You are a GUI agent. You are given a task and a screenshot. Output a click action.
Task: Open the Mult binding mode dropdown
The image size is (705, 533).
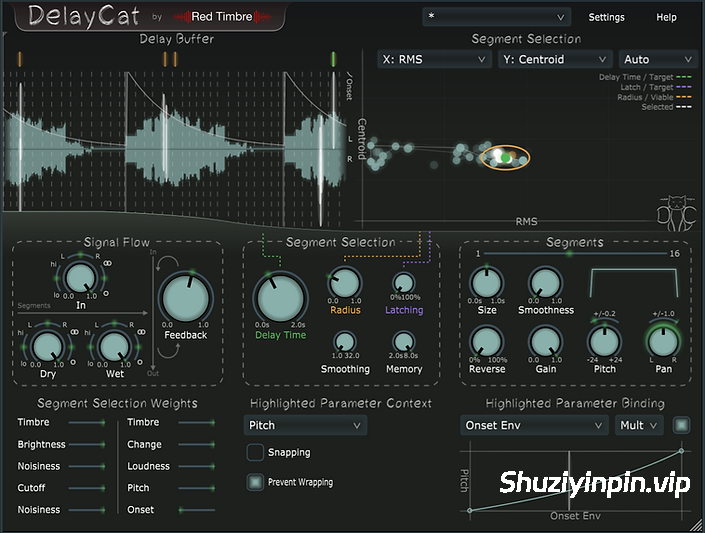(x=639, y=426)
